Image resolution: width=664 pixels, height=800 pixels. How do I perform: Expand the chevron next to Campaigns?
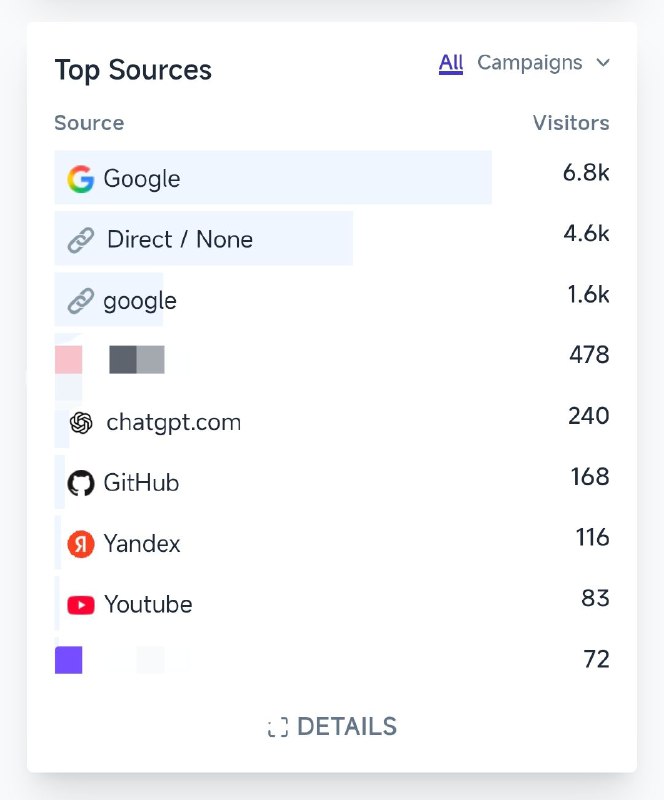603,63
